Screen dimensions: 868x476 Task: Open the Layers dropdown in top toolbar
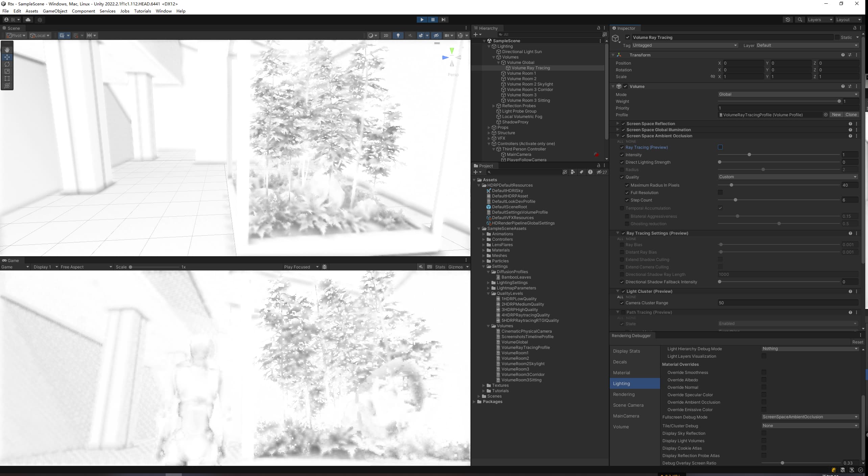[820, 20]
